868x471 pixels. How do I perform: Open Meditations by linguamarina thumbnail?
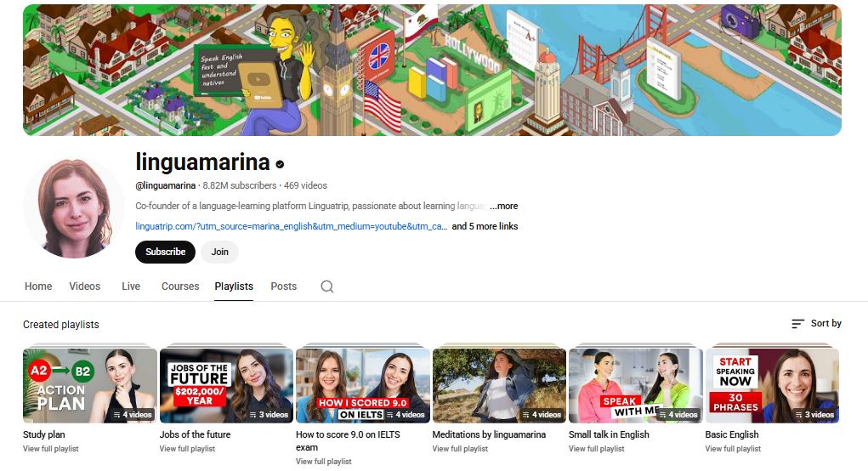pos(499,386)
